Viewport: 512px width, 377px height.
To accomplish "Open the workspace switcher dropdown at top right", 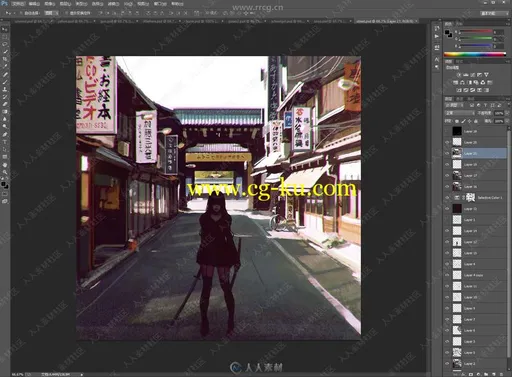I will click(x=494, y=13).
